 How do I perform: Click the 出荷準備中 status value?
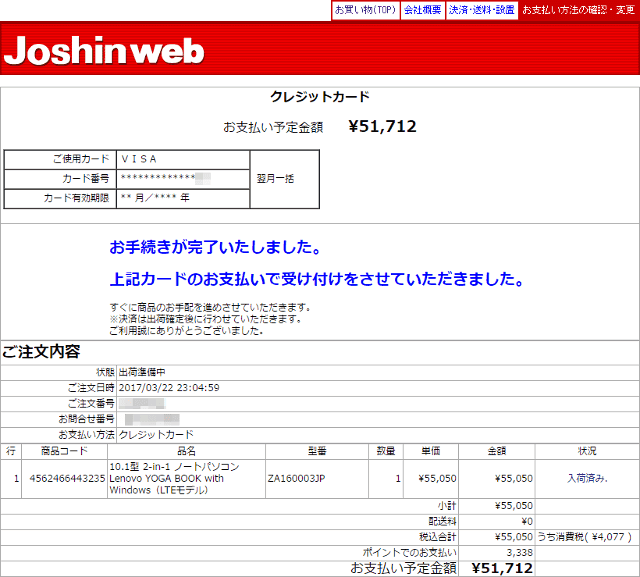click(142, 372)
